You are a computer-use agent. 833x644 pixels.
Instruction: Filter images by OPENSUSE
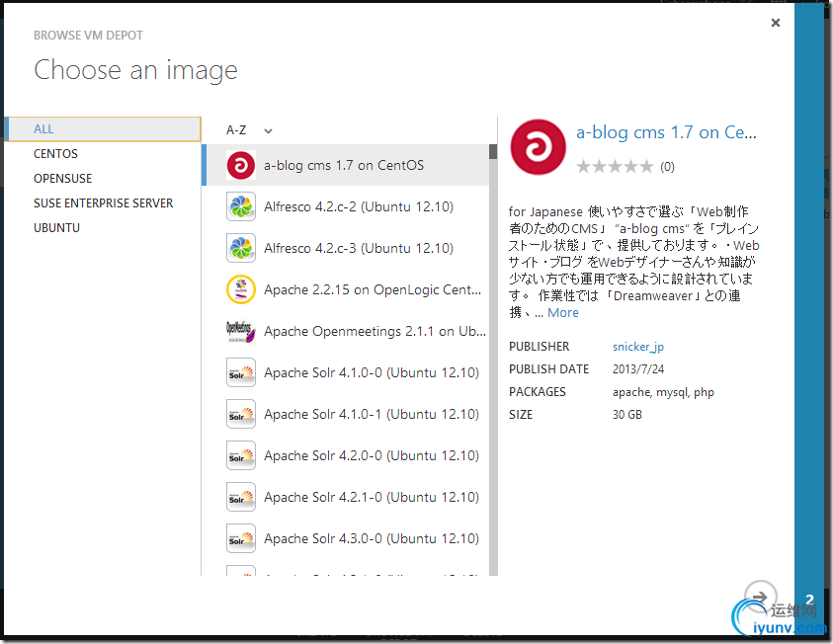coord(62,179)
